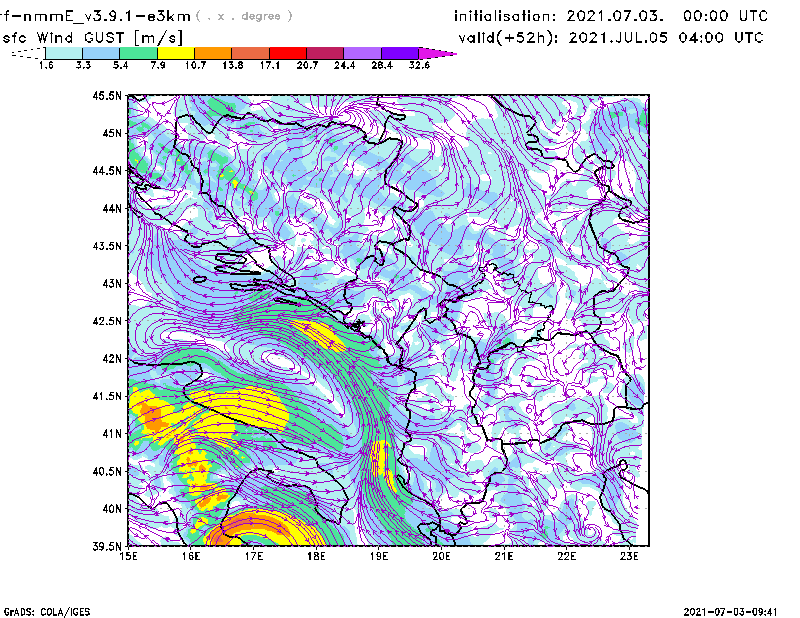Click the legend value 13.8
The width and height of the screenshot is (800, 618).
click(x=233, y=65)
